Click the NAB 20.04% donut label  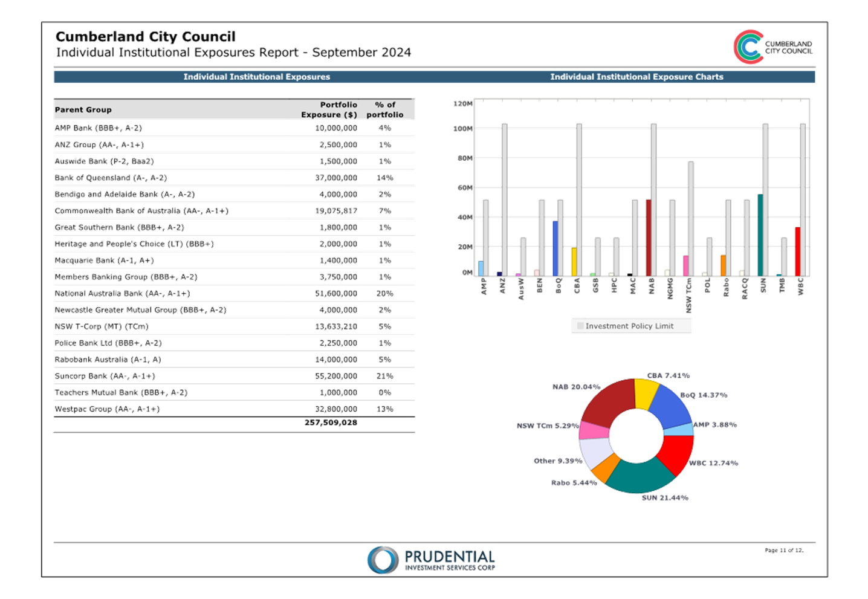click(576, 387)
